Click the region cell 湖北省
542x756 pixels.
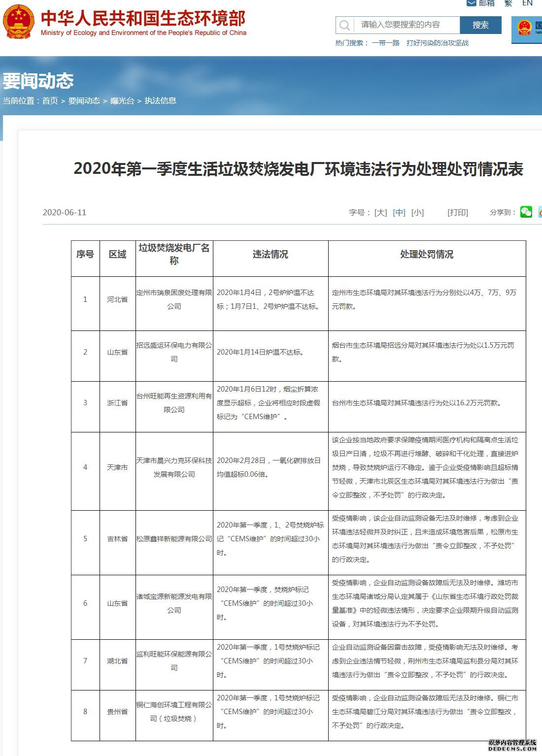tap(117, 661)
